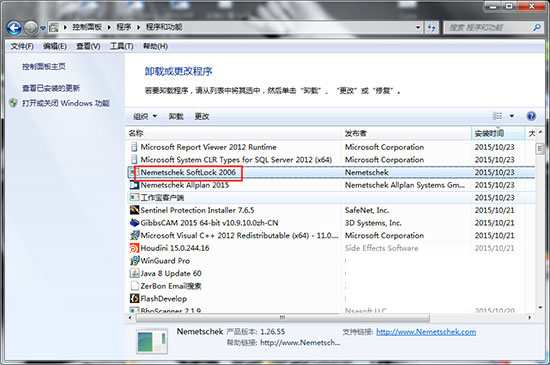Click the 工作宝客户端 program icon
550x365 pixels.
click(x=134, y=197)
